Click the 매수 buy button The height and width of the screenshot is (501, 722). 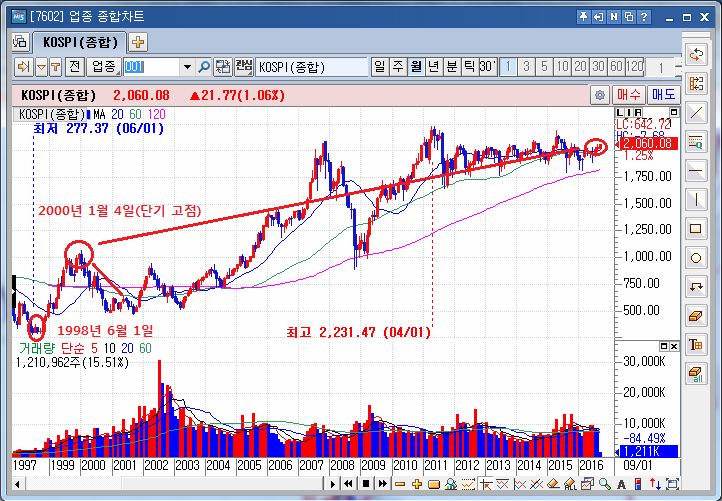(x=629, y=95)
